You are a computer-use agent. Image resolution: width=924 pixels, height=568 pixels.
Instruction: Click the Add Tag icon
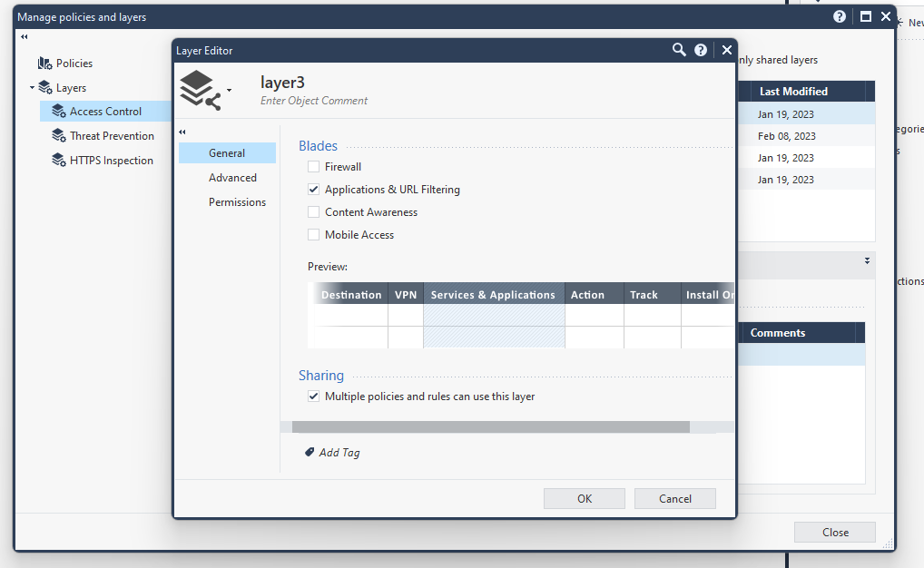tap(310, 452)
